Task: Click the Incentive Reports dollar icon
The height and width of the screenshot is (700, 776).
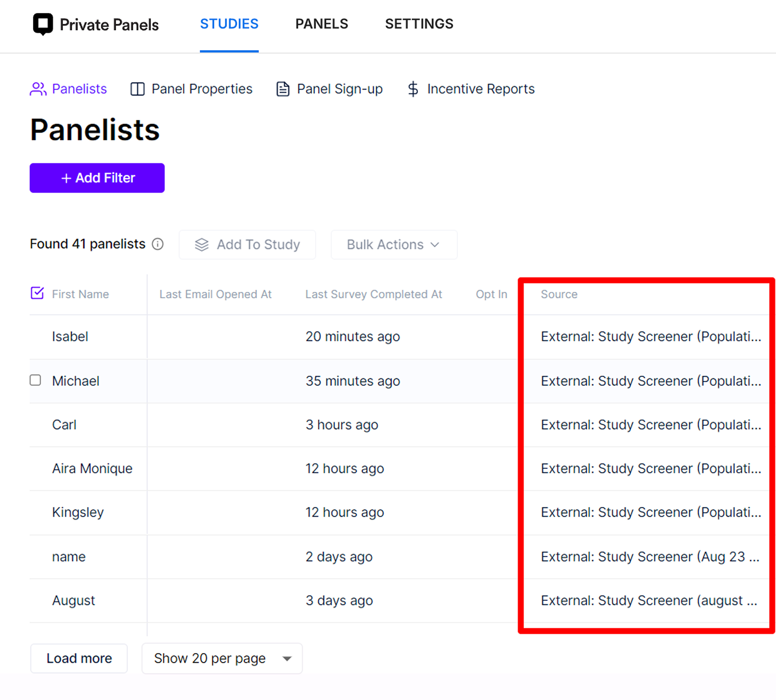Action: 413,89
